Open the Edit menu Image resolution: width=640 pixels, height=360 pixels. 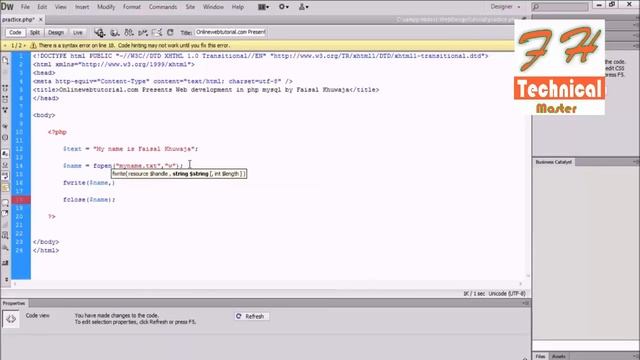(x=42, y=7)
